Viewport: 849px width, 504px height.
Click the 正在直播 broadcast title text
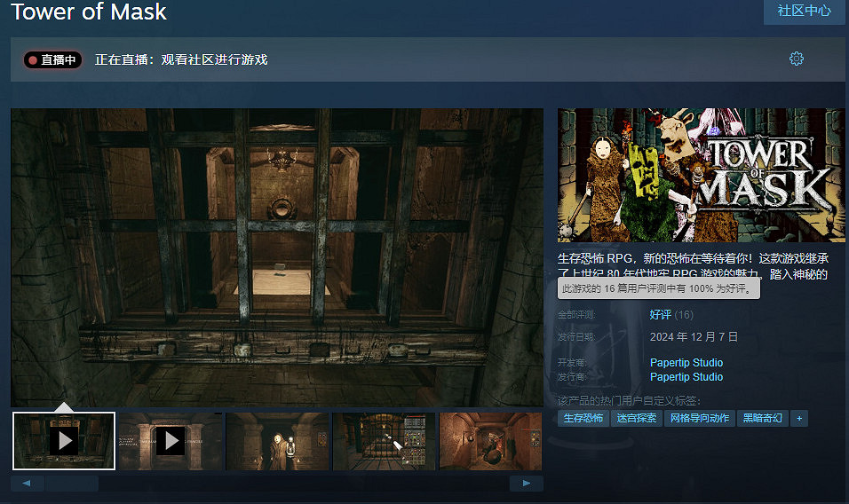click(x=181, y=59)
